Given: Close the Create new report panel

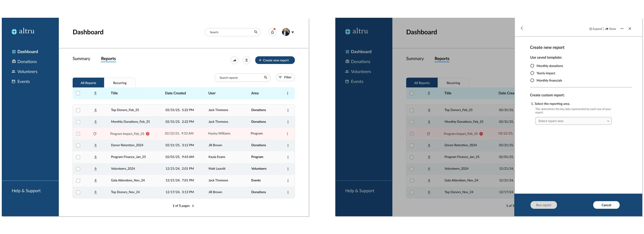Looking at the screenshot, I should pos(630,29).
